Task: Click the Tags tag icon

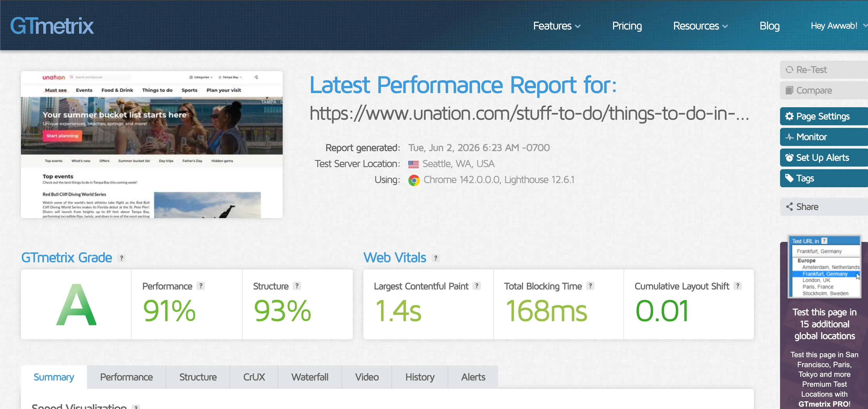Action: (x=789, y=178)
